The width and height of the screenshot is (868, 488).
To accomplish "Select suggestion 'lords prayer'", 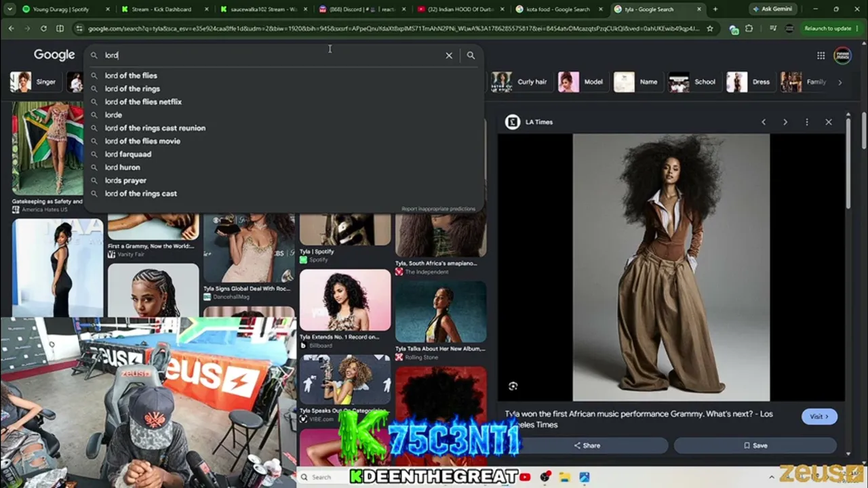I will (x=283, y=180).
